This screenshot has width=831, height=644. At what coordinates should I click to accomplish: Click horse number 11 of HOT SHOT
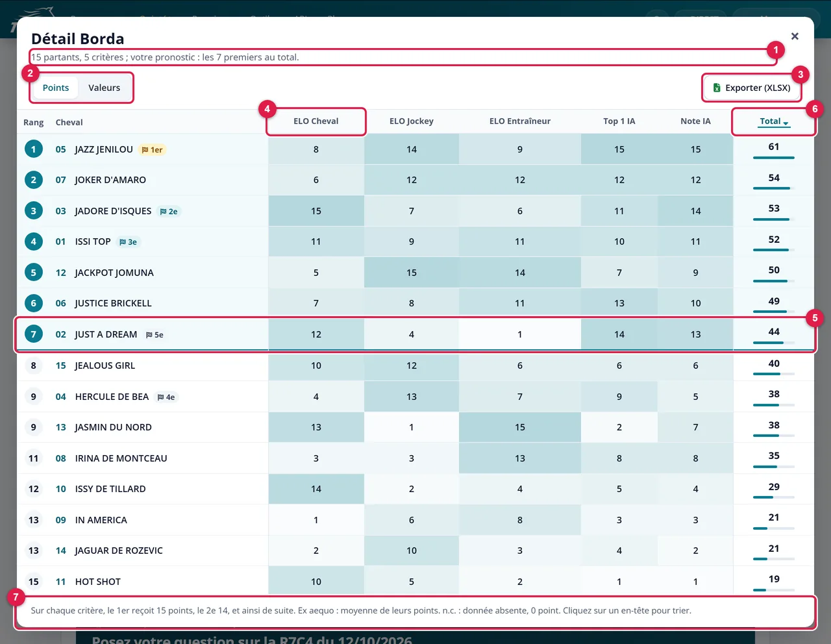click(61, 582)
